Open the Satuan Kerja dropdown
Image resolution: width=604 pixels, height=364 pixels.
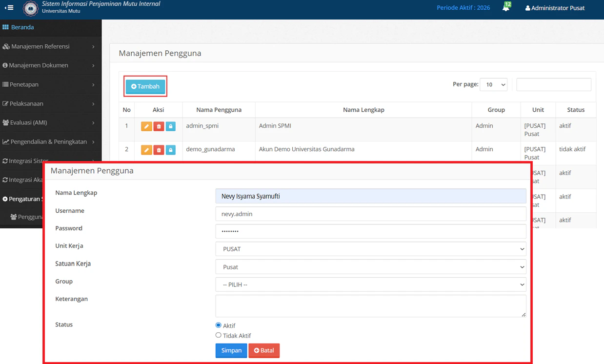point(371,267)
